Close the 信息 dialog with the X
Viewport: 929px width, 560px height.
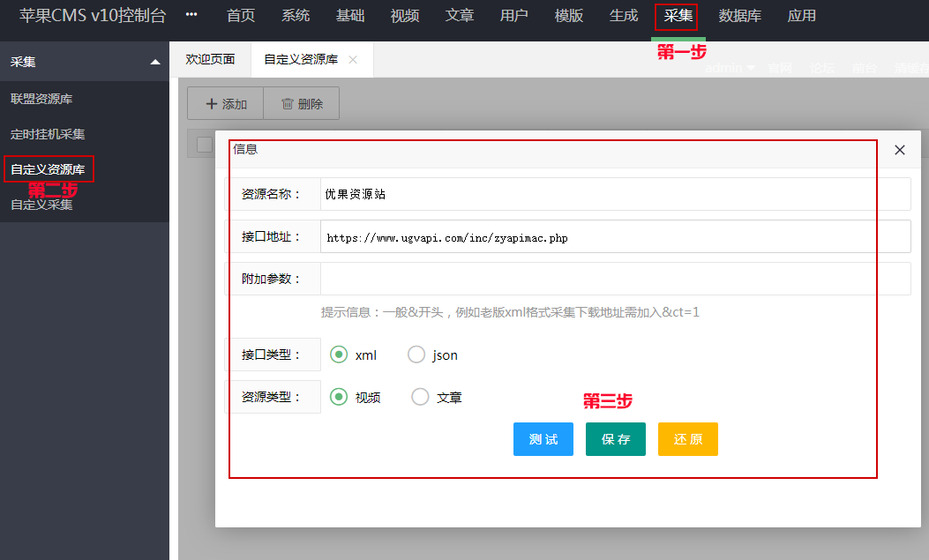[899, 150]
